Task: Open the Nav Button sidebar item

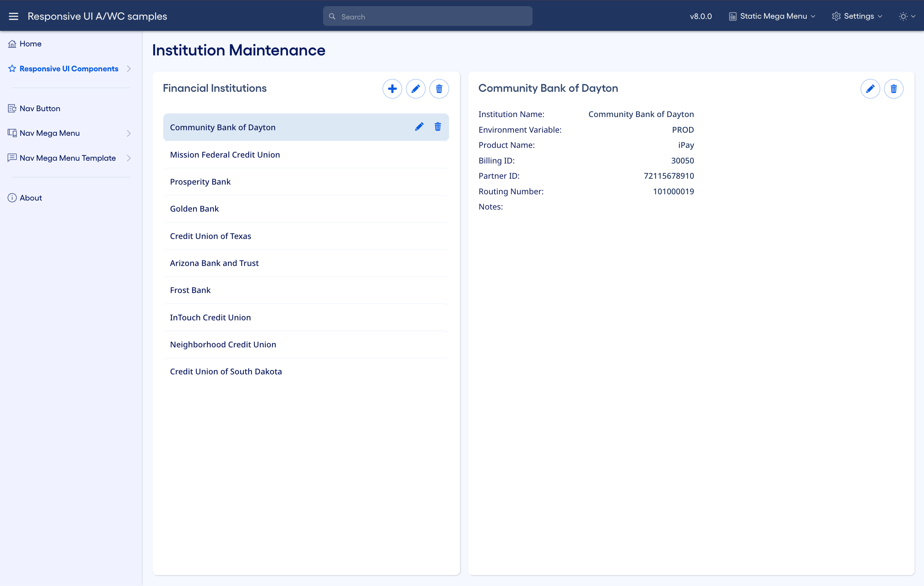Action: click(x=40, y=108)
